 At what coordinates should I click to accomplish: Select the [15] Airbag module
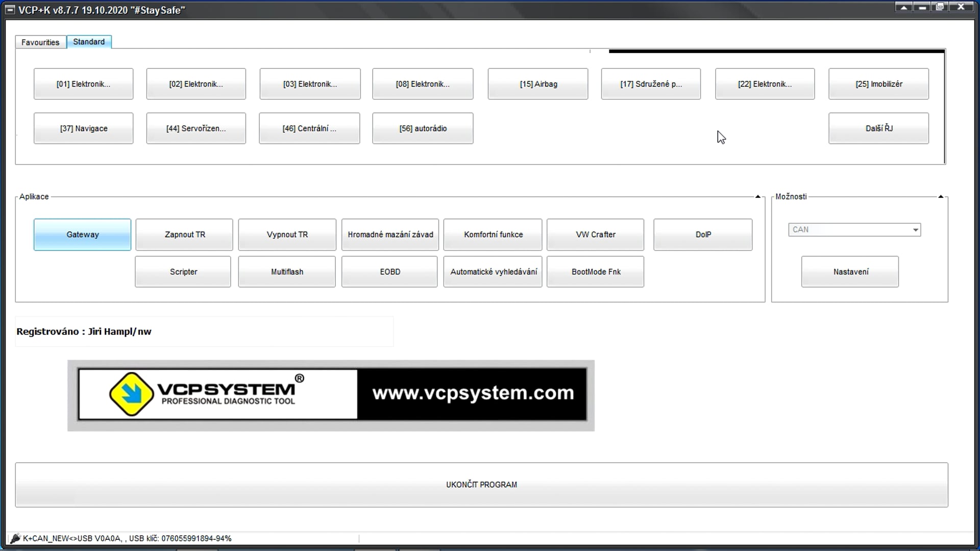[x=538, y=84]
